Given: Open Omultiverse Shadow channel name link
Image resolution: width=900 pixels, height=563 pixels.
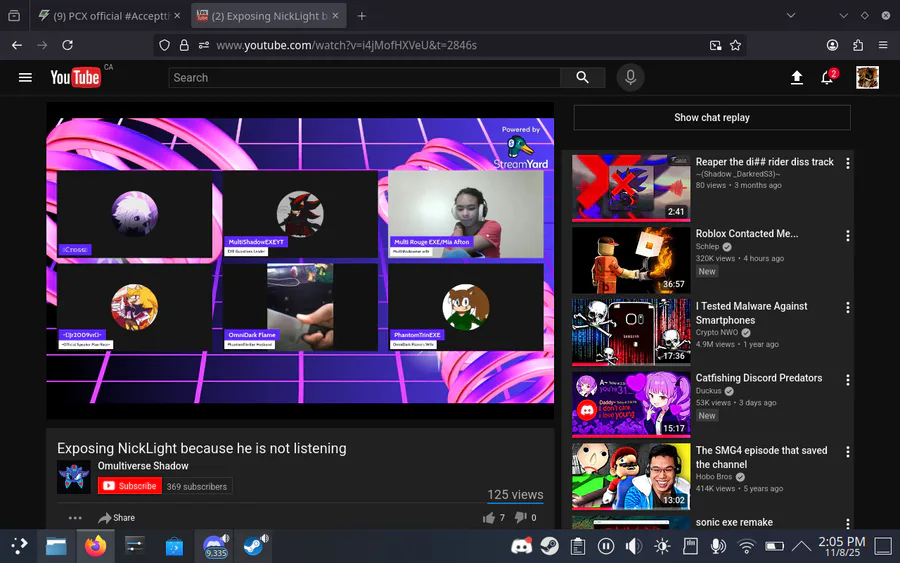Looking at the screenshot, I should tap(143, 465).
